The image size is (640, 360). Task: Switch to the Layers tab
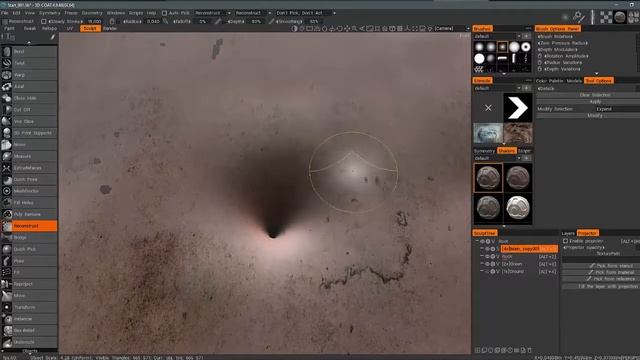[568, 233]
